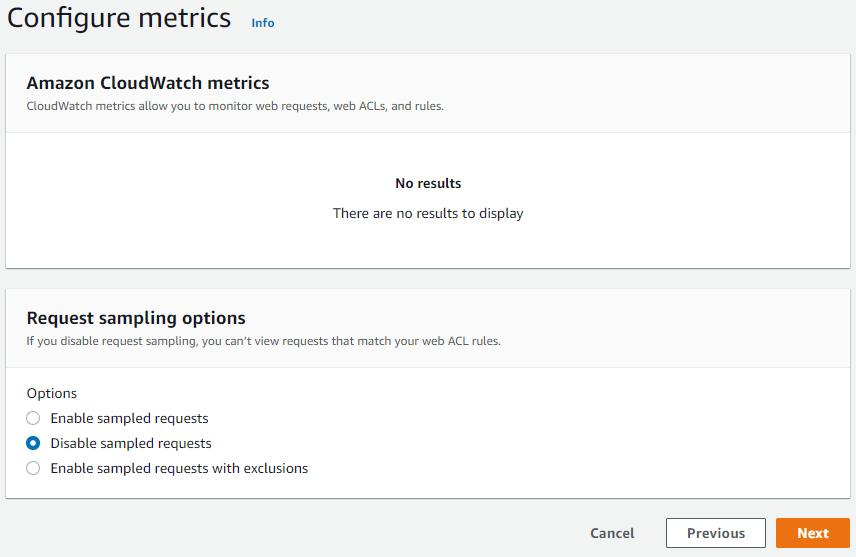The height and width of the screenshot is (557, 856).
Task: Click the Request sampling options heading
Action: [136, 318]
